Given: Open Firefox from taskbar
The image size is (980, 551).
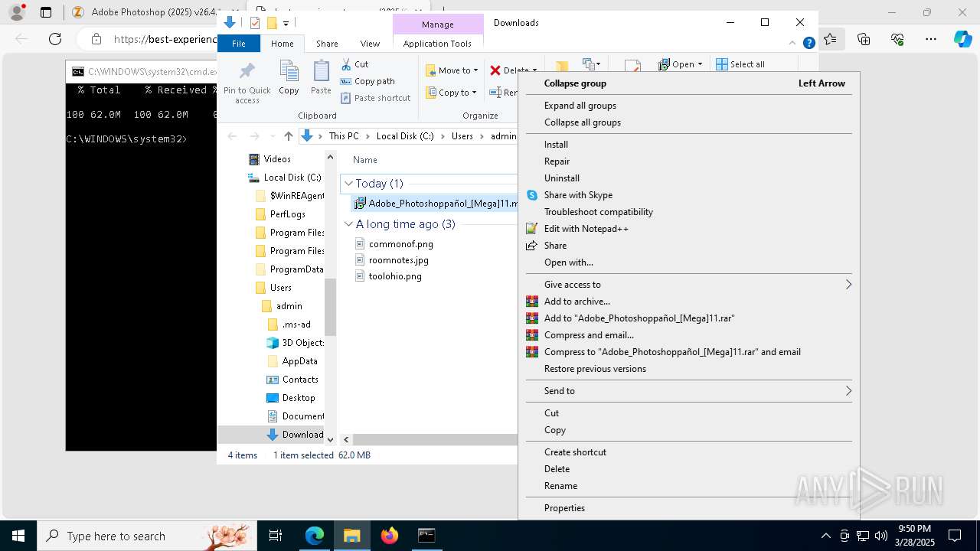Looking at the screenshot, I should click(390, 536).
